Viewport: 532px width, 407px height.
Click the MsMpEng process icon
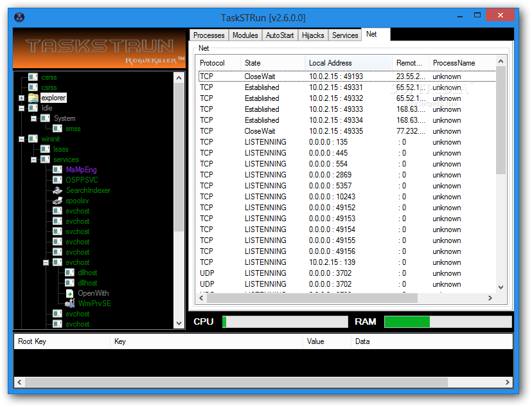click(57, 170)
